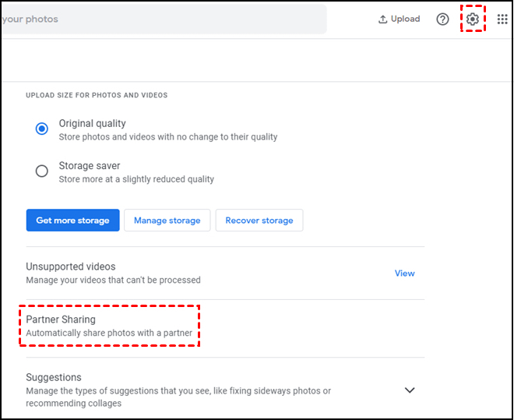Viewport: 514px width, 420px height.
Task: Click the Get more storage button
Action: pyautogui.click(x=72, y=221)
